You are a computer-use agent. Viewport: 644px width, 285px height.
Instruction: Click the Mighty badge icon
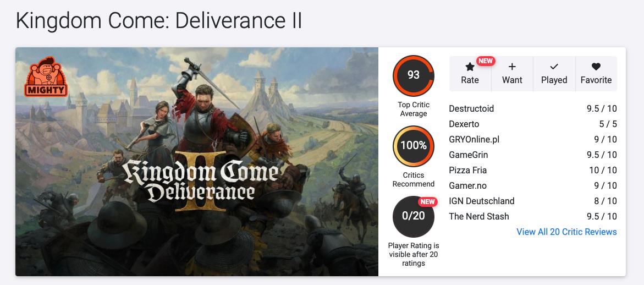pos(46,76)
